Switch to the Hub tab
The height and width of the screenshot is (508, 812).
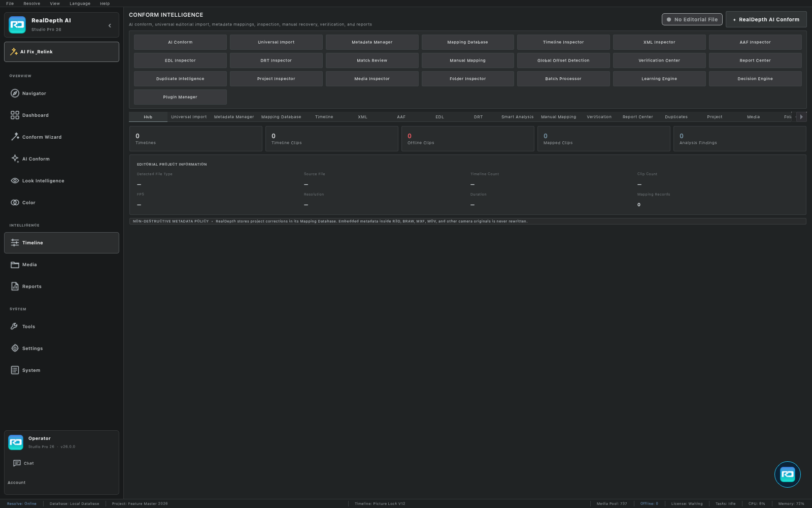coord(148,117)
